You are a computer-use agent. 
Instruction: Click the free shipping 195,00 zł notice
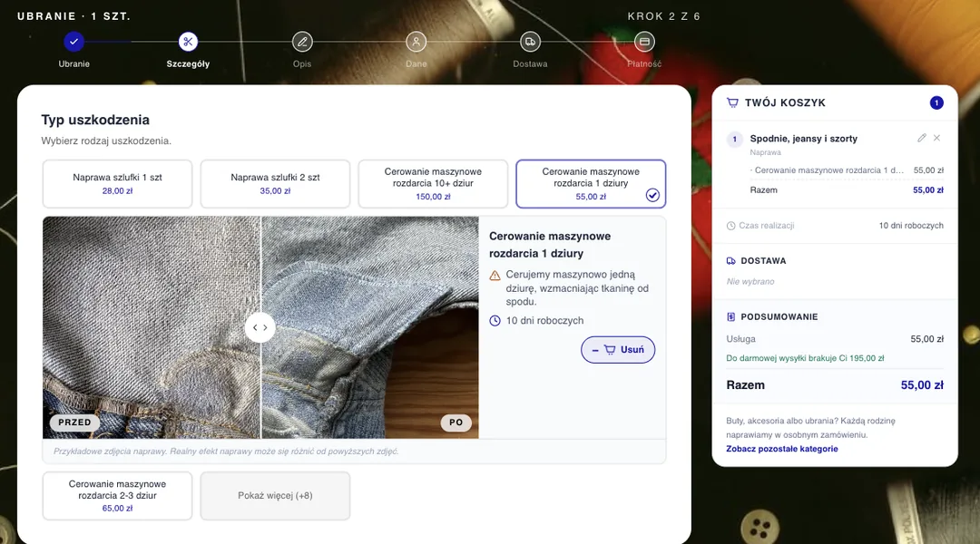tap(805, 358)
